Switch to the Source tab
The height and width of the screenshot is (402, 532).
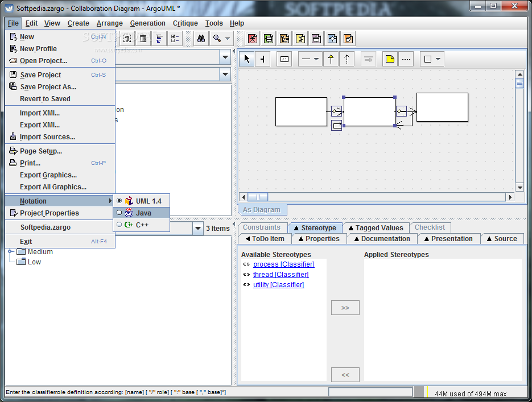pyautogui.click(x=502, y=239)
